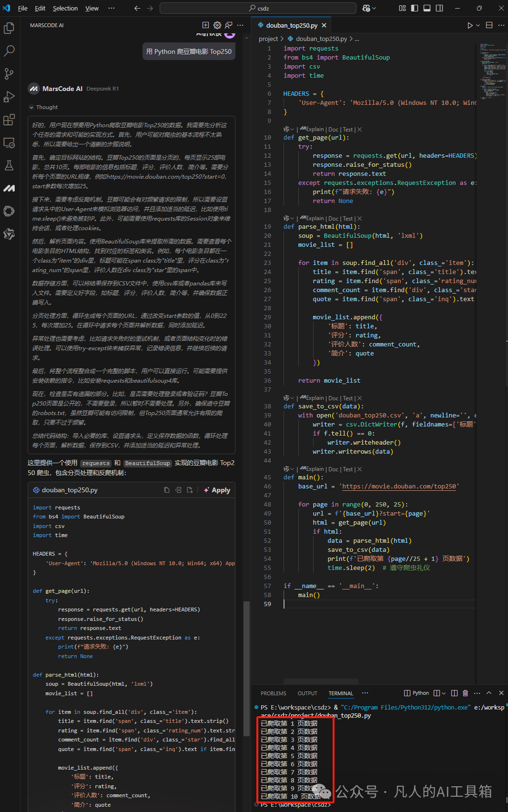Click Explain above main function
The image size is (508, 812).
pyautogui.click(x=315, y=469)
